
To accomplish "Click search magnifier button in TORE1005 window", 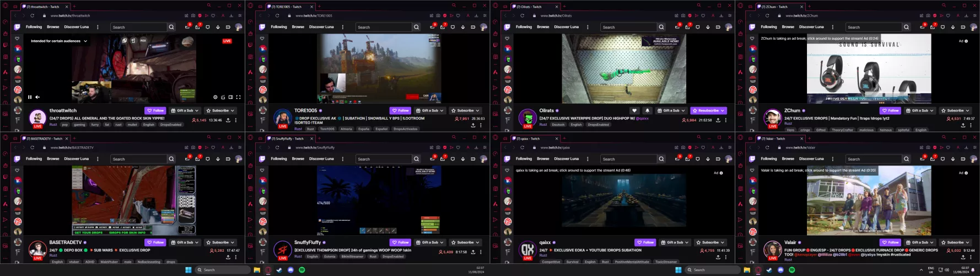I will tap(416, 27).
